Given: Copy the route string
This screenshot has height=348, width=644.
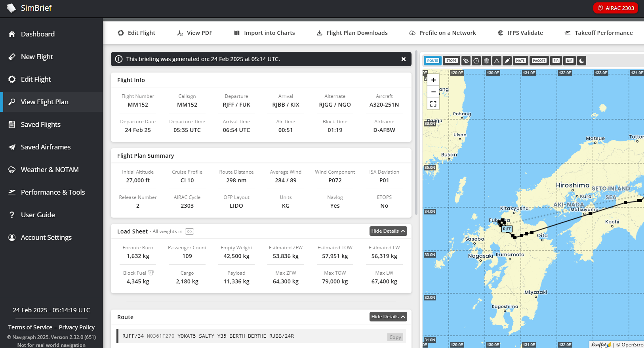Looking at the screenshot, I should tap(395, 337).
